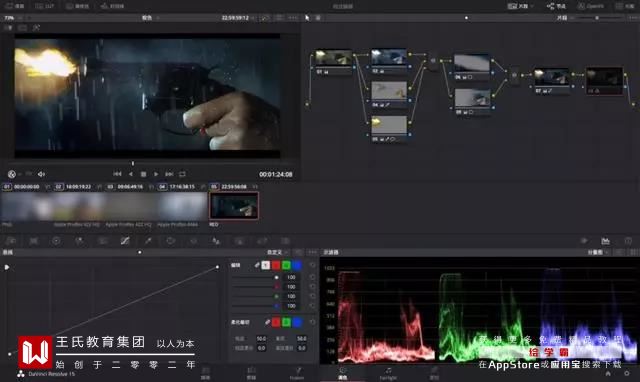Screen dimensions: 640x382
Task: Show the Media Pool panel
Action: point(78,6)
